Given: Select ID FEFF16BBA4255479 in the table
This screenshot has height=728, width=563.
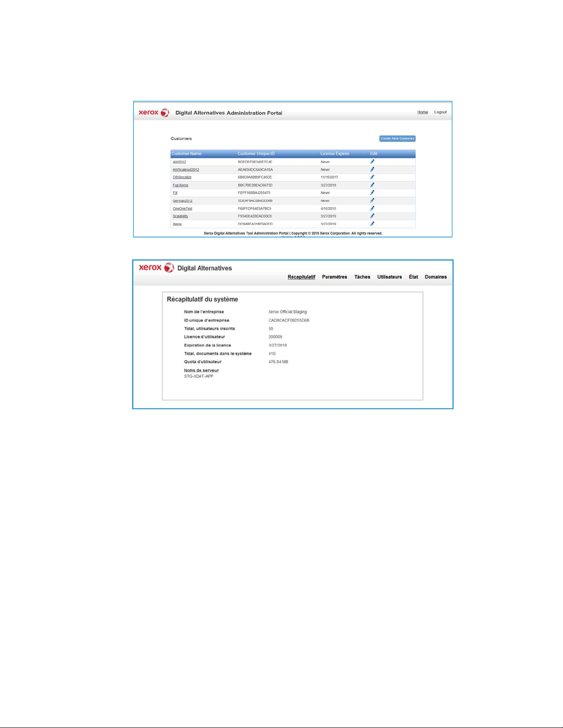Looking at the screenshot, I should click(x=254, y=193).
